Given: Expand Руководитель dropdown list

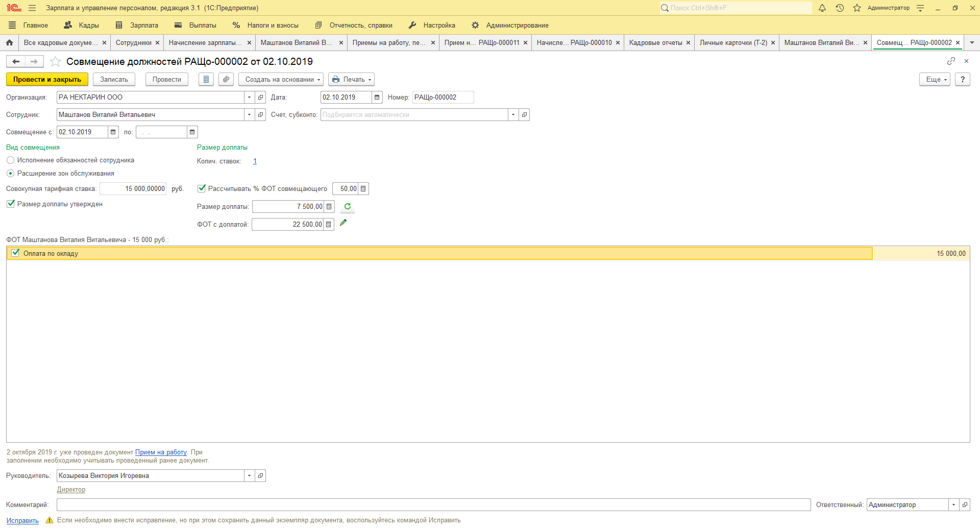Looking at the screenshot, I should [x=249, y=475].
